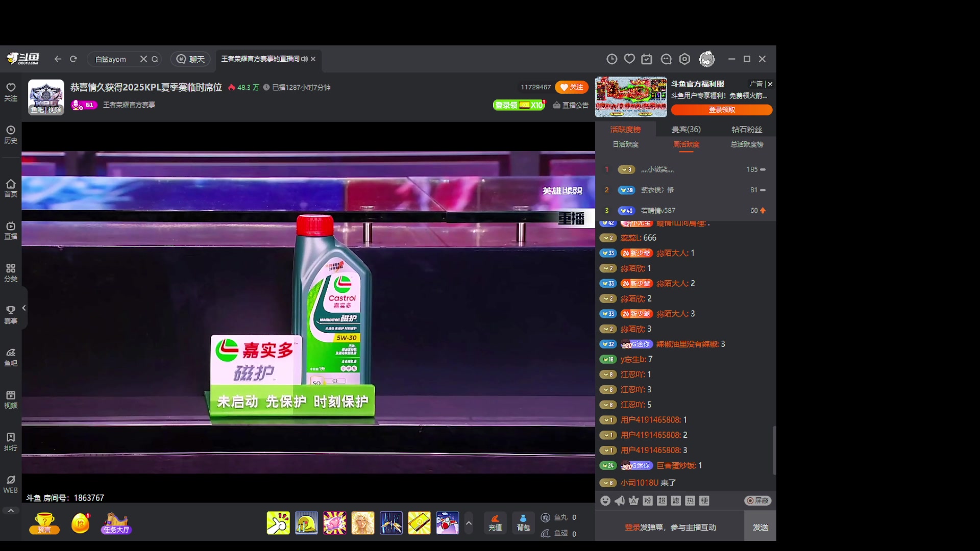This screenshot has height=551, width=980.
Task: Open settings hexagon icon in title bar
Action: 684,59
